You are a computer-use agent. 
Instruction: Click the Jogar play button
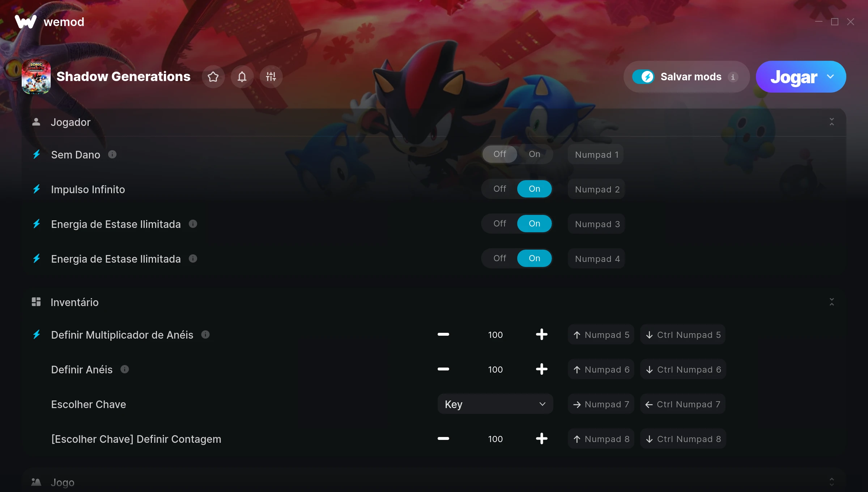[x=794, y=77]
